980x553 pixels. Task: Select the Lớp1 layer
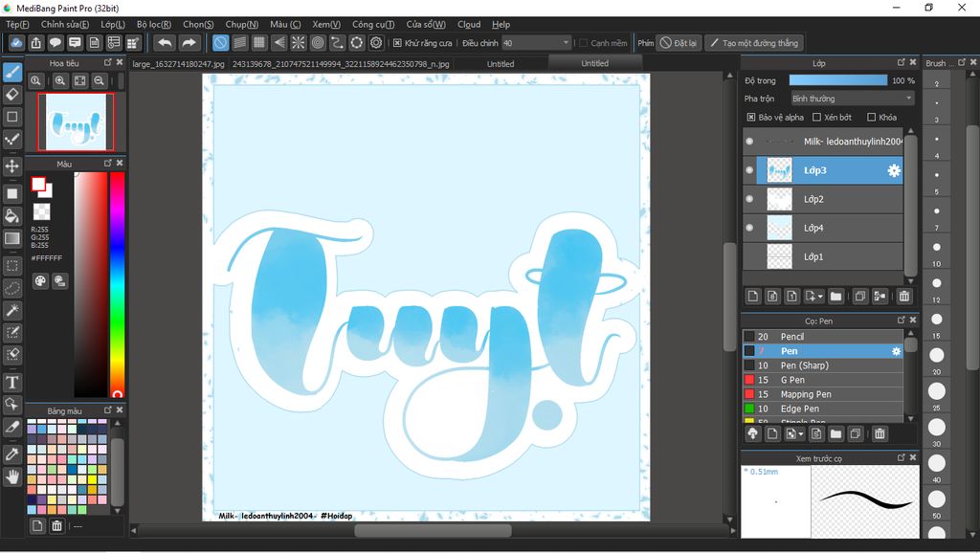(x=823, y=256)
